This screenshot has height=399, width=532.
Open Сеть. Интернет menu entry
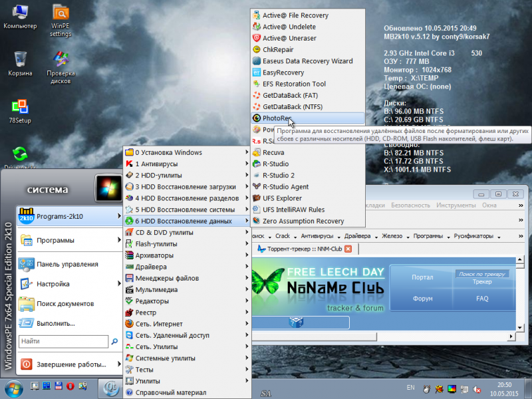[x=188, y=324]
